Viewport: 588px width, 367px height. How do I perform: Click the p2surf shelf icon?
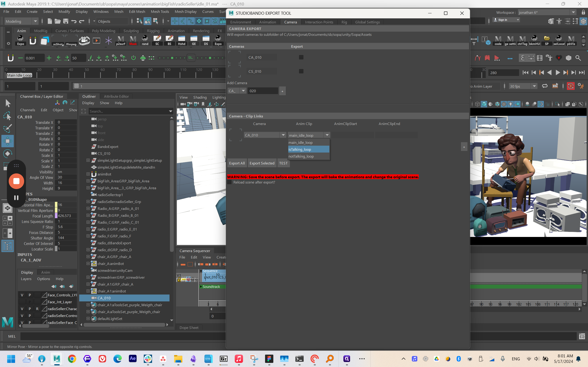tap(121, 40)
